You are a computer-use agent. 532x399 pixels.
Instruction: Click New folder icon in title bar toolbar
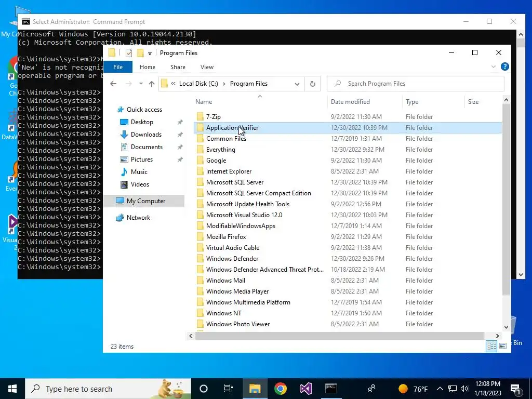[140, 53]
